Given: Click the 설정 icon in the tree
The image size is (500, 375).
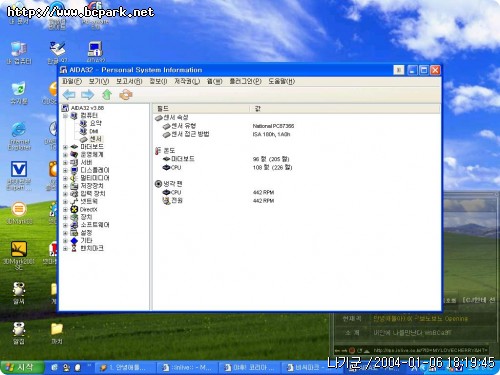Looking at the screenshot, I should pos(74,233).
